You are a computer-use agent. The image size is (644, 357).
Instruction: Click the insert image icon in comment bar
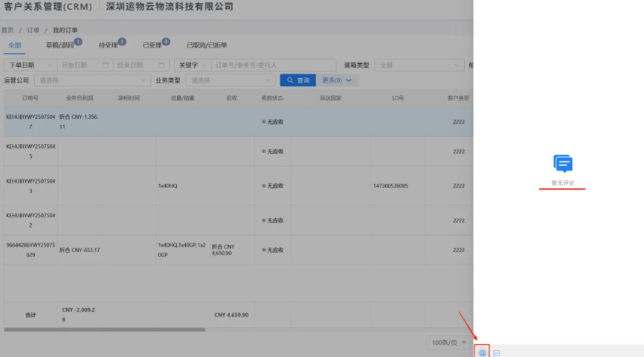(x=497, y=353)
